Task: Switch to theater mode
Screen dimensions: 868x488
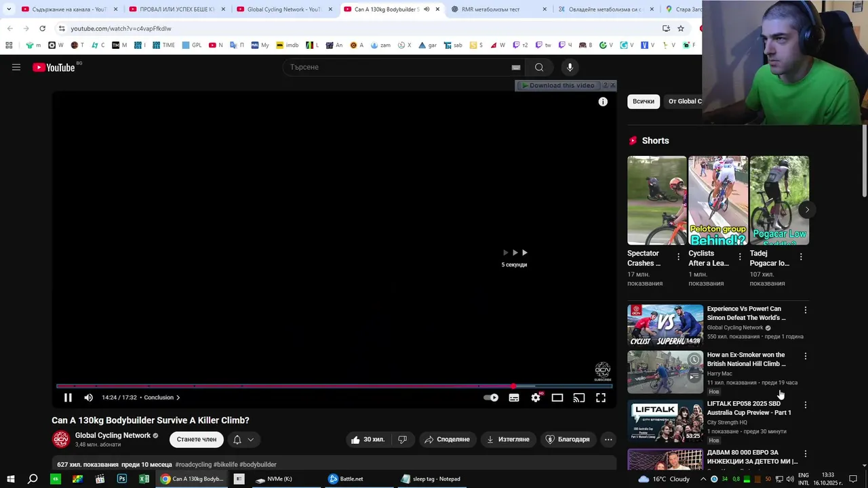Action: 557,398
